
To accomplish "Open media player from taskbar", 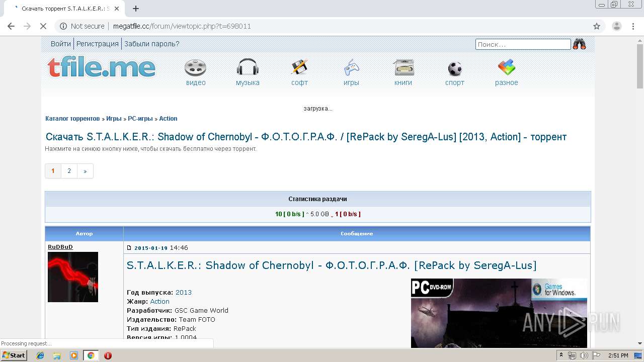I will (73, 355).
